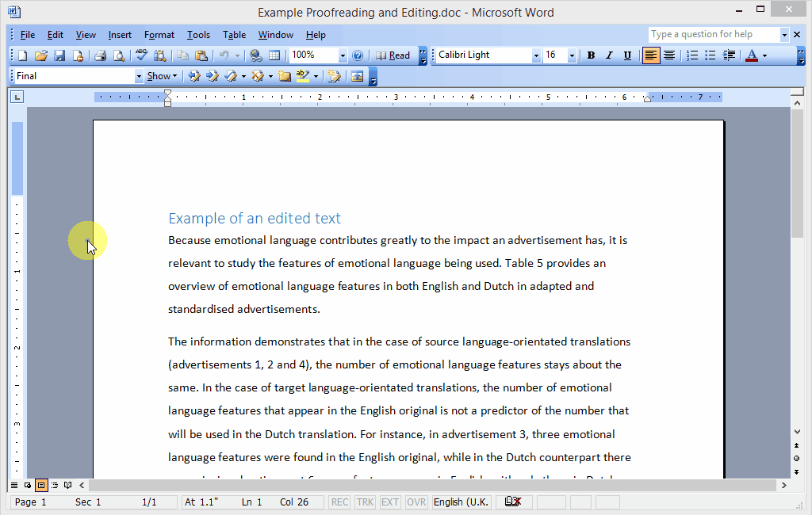Click the Numbered list icon
The width and height of the screenshot is (812, 515).
pyautogui.click(x=692, y=55)
